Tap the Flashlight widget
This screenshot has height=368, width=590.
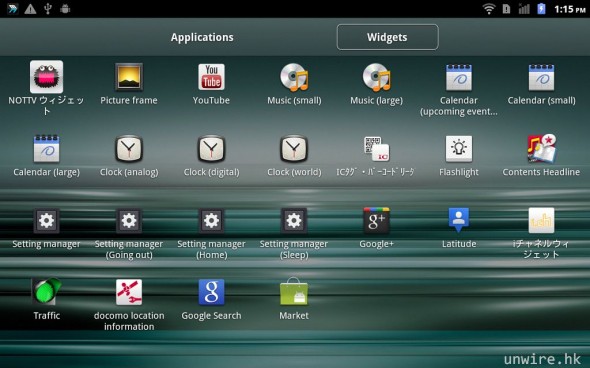tap(459, 149)
